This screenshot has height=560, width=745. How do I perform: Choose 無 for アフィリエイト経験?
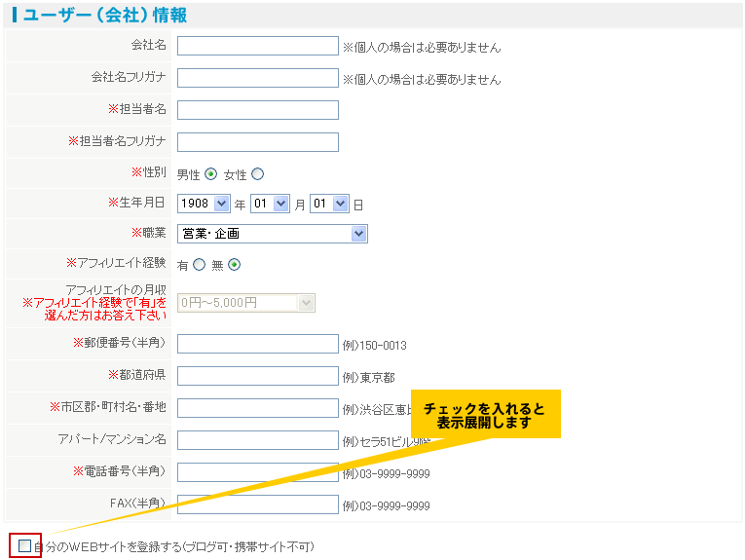(235, 264)
